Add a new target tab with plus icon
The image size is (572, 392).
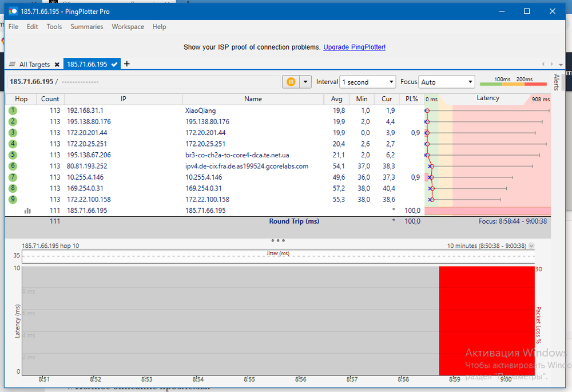(x=127, y=64)
